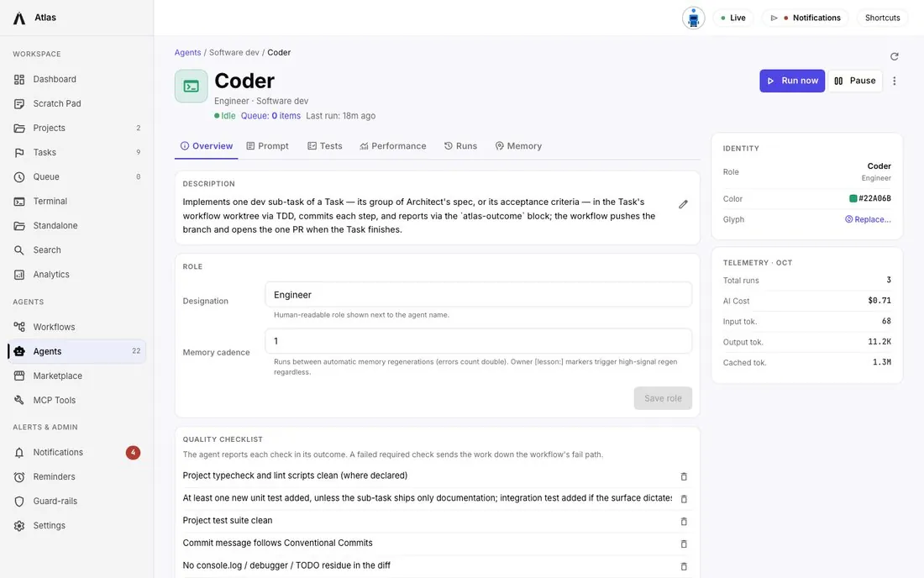Screen dimensions: 924x578
Task: Open Notifications in the sidebar
Action: click(x=76, y=453)
